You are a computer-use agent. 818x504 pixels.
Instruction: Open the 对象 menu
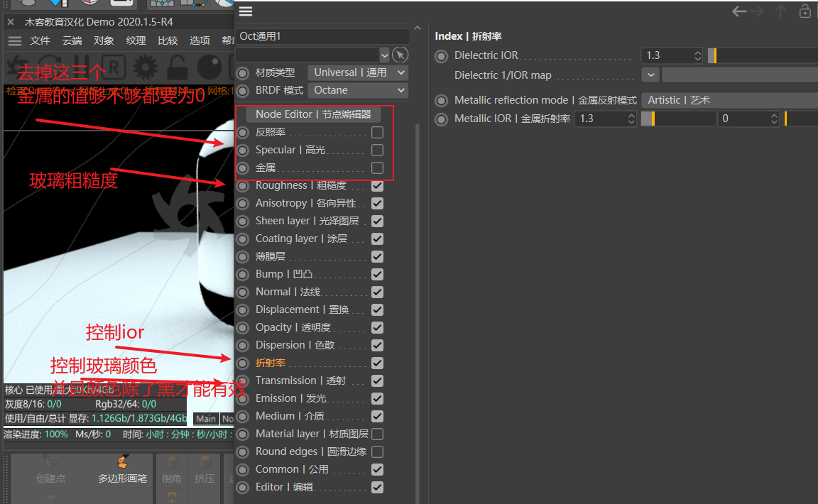pos(104,40)
